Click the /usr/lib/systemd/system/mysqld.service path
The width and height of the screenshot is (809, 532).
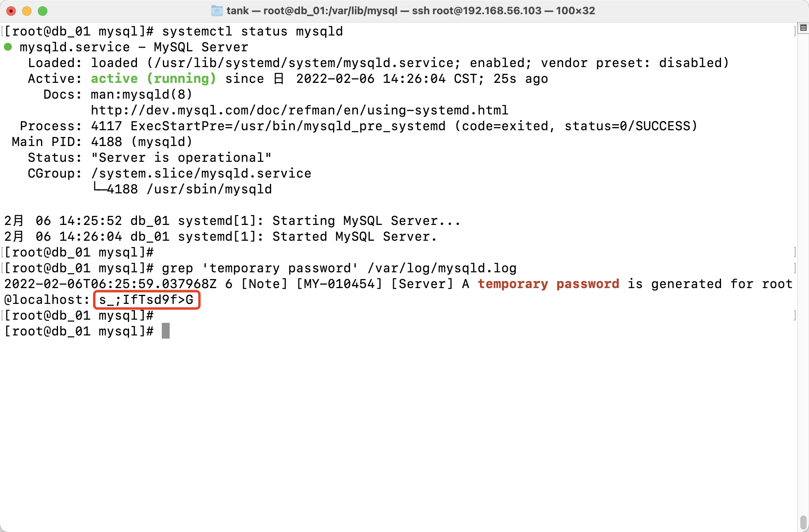[x=303, y=63]
